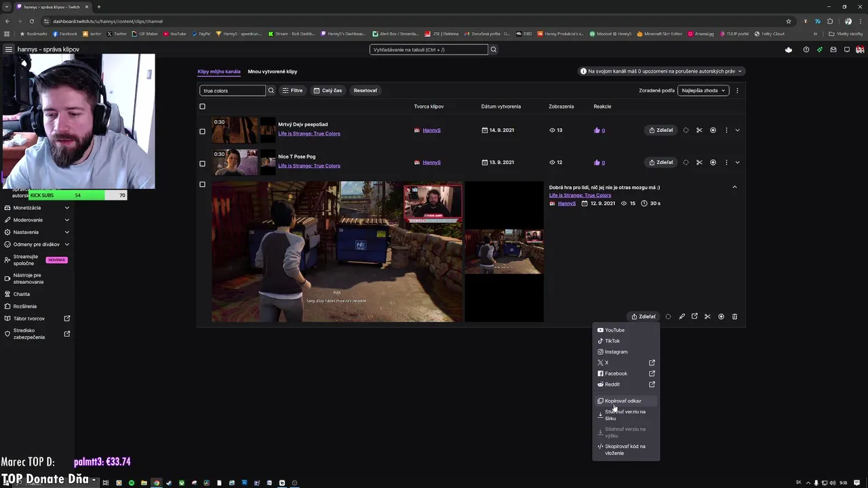868x488 pixels.
Task: Click Zdieľať for the Nice T Pose Pog clip
Action: [661, 162]
